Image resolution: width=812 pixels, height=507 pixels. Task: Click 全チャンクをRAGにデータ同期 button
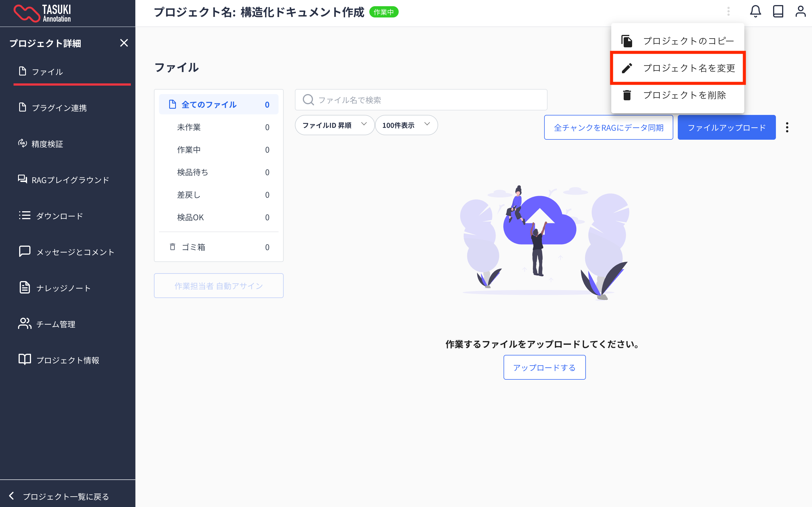[x=608, y=127]
